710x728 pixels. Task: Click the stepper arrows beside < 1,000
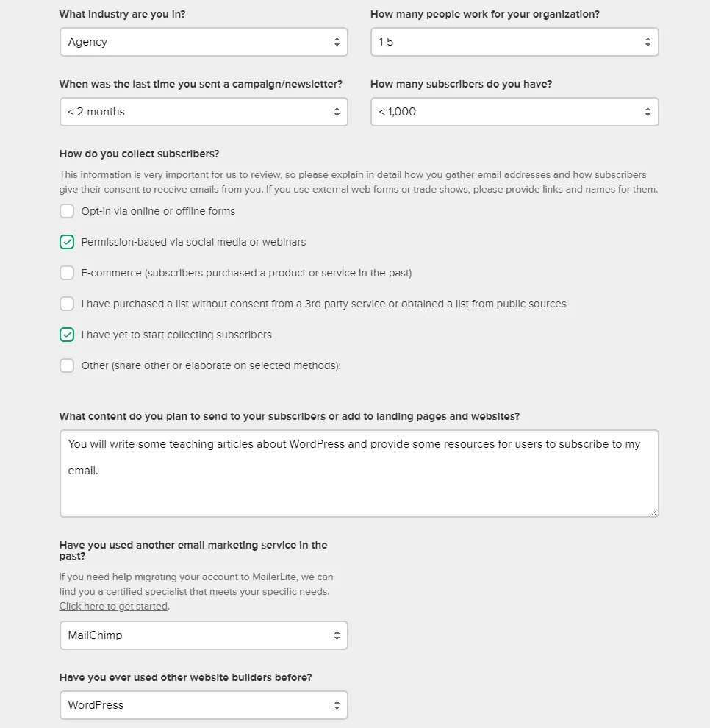click(648, 111)
